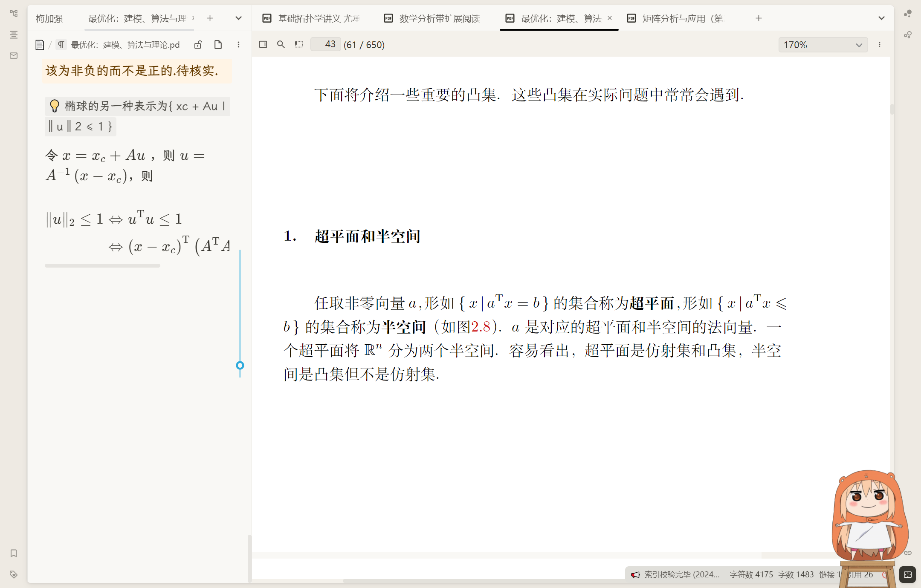Click the page number input field
Viewport: 921px width, 588px height.
(x=326, y=44)
